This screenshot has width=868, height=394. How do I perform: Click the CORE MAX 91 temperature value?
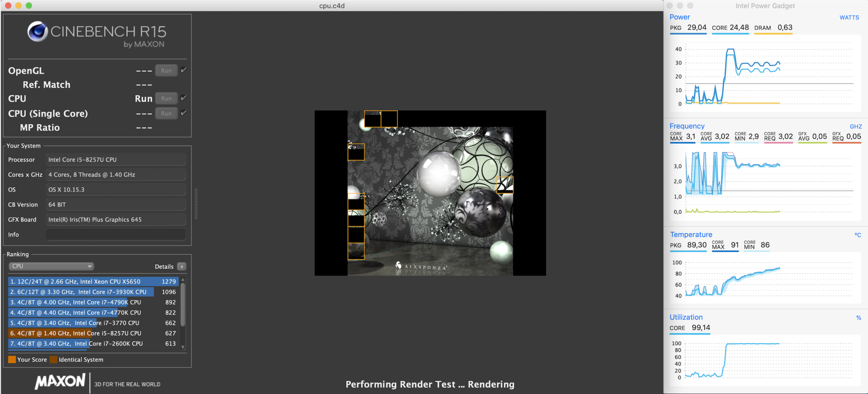tap(725, 245)
